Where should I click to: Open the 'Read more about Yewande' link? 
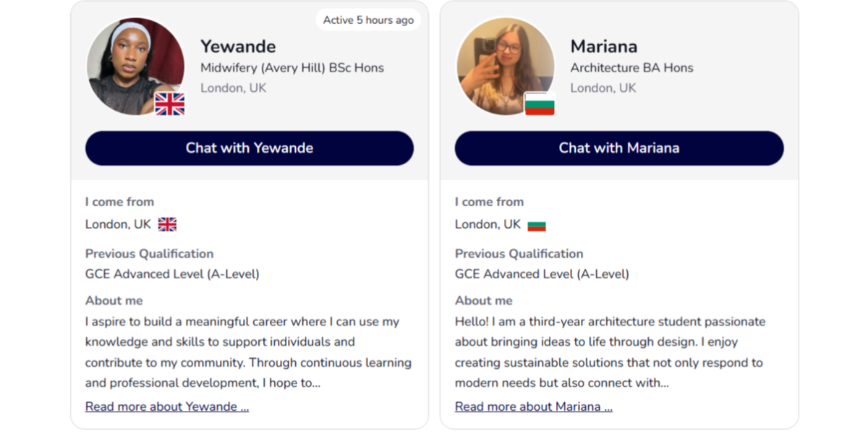click(x=167, y=407)
